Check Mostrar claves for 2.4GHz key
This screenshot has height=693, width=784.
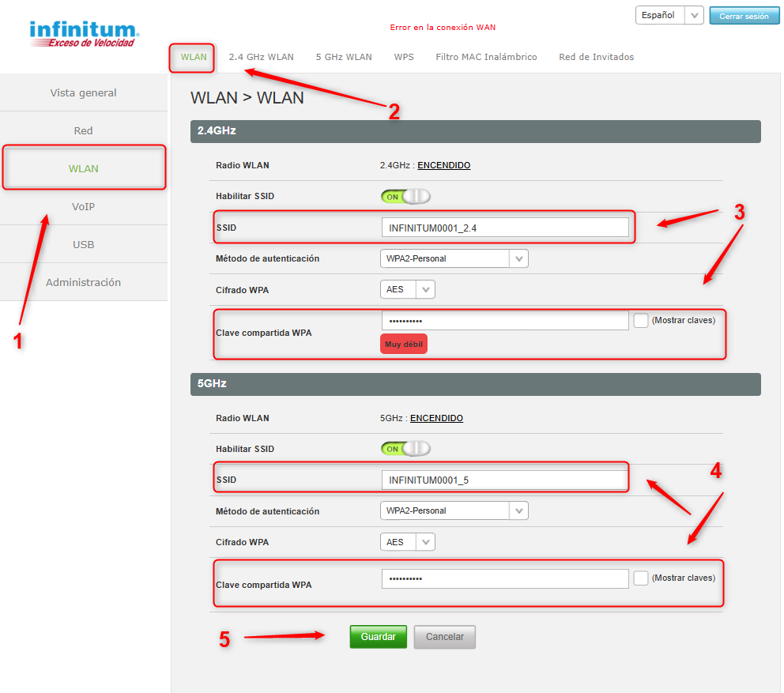click(x=641, y=320)
